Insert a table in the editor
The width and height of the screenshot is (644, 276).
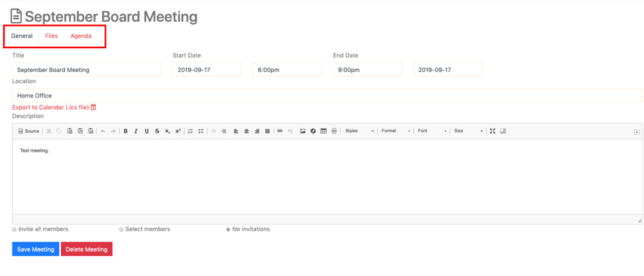click(323, 131)
